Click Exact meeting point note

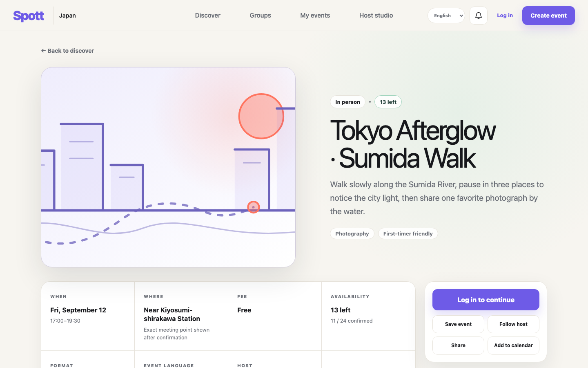[x=176, y=334]
